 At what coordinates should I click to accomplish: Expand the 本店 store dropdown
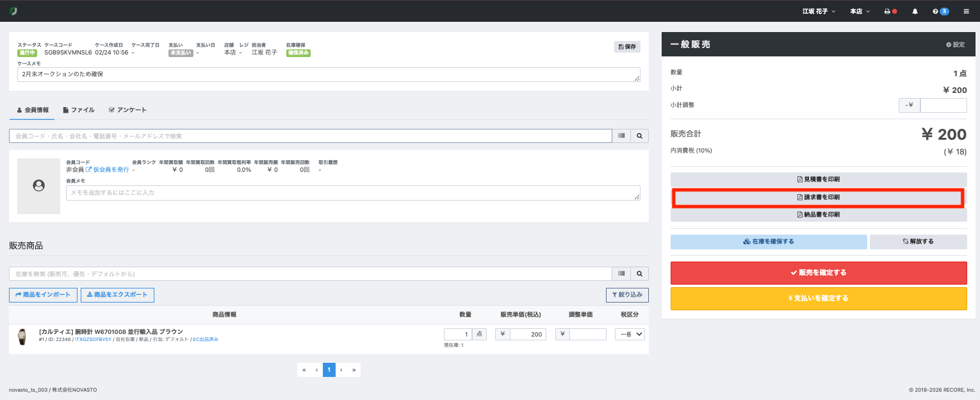(860, 11)
